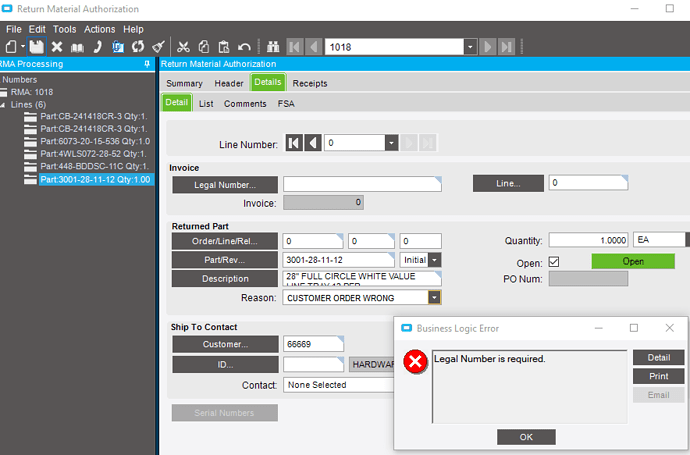
Task: Collapse the Lines (6) tree node
Action: [3, 105]
